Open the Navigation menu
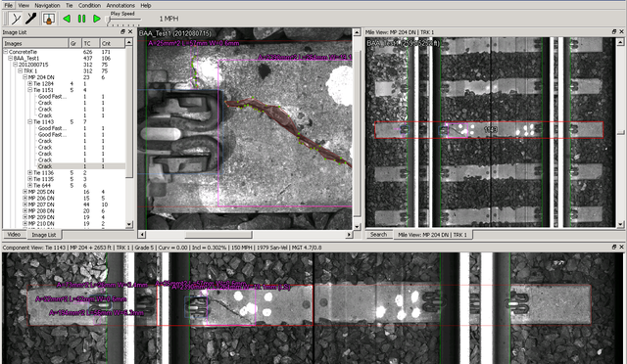 point(47,5)
